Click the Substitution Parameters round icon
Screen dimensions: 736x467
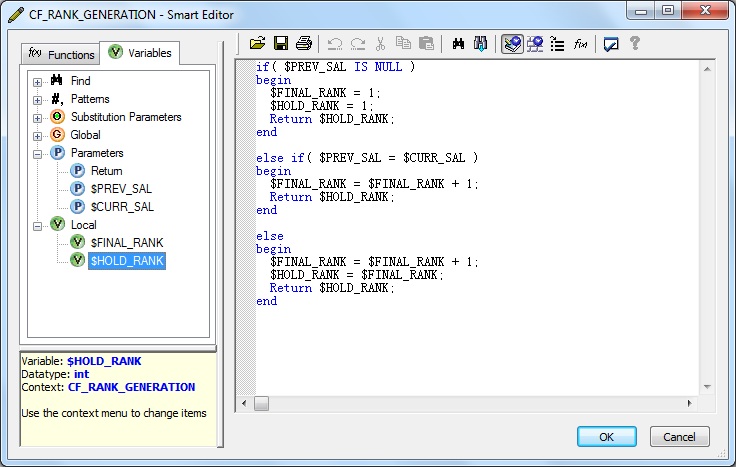(57, 116)
